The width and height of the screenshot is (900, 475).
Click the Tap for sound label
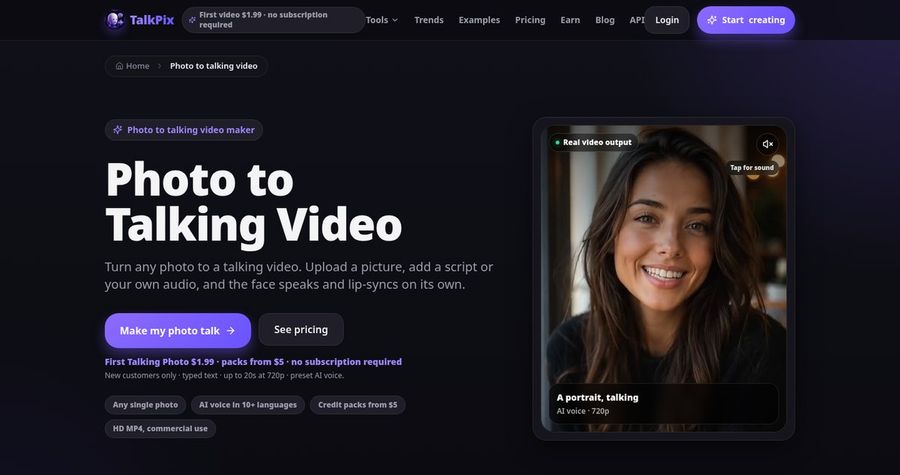[751, 168]
